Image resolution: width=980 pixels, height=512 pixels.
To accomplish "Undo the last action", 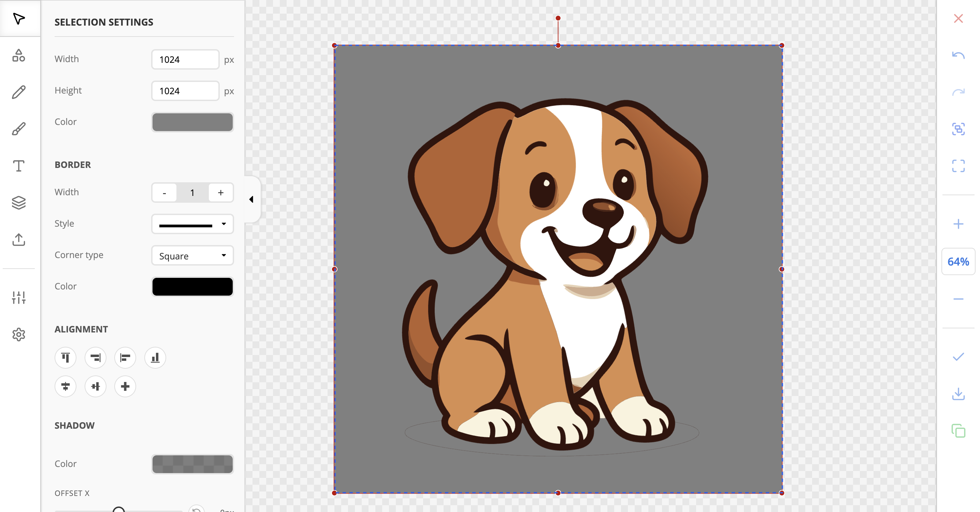I will (x=958, y=56).
